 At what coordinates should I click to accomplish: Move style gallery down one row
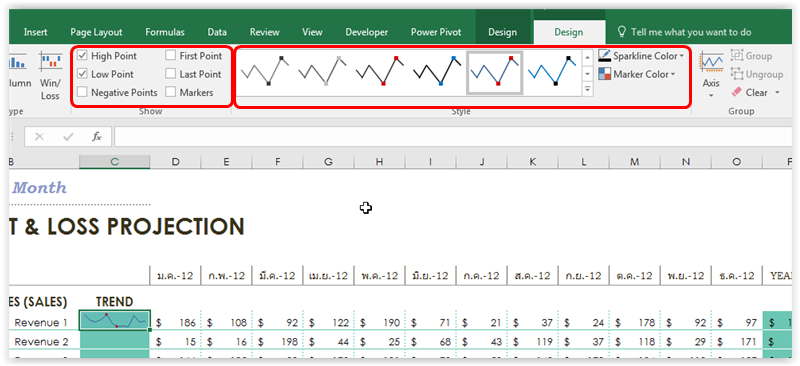click(x=588, y=74)
